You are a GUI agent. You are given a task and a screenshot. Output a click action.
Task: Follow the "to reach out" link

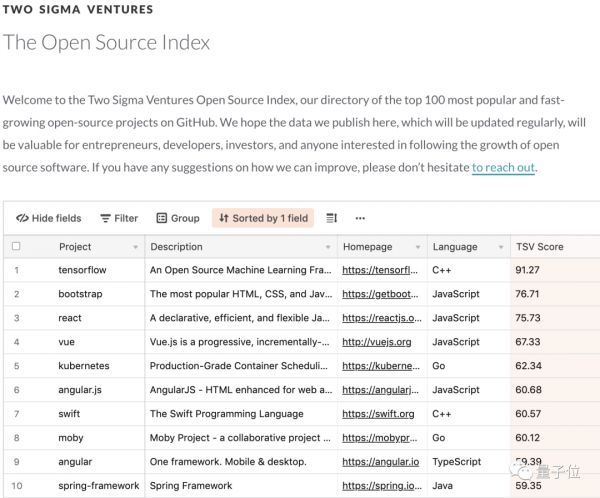504,167
